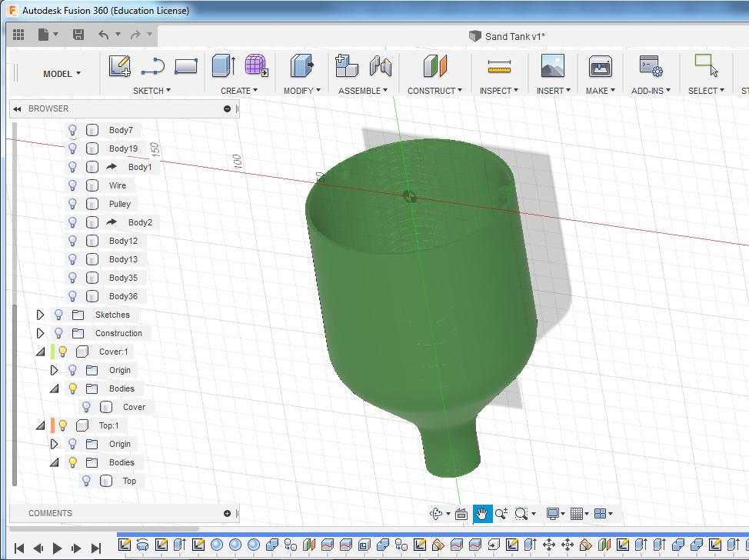Hide the Pulley body lightbulb
Screen dimensions: 749x560
(x=73, y=204)
